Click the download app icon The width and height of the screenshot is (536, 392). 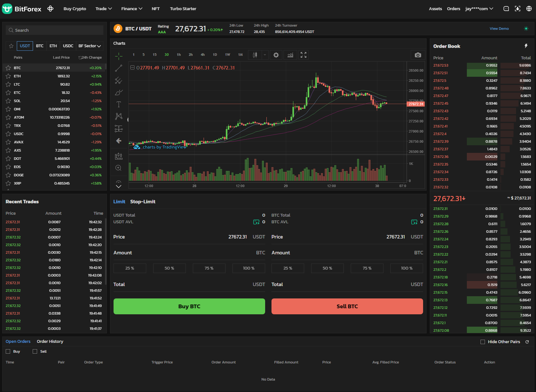(x=518, y=9)
